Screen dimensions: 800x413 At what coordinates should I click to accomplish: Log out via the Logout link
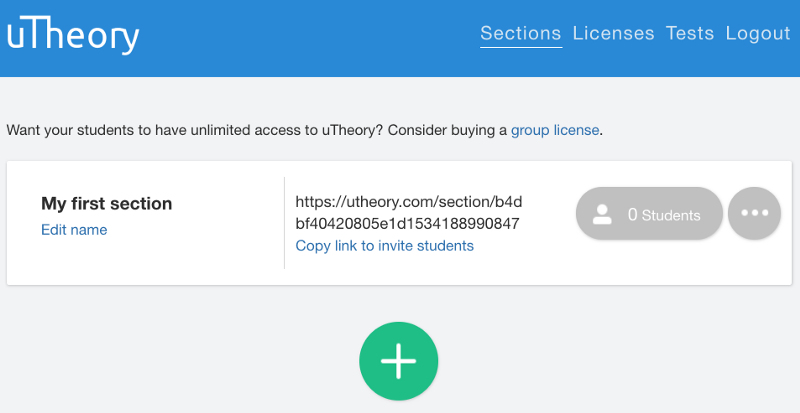758,33
